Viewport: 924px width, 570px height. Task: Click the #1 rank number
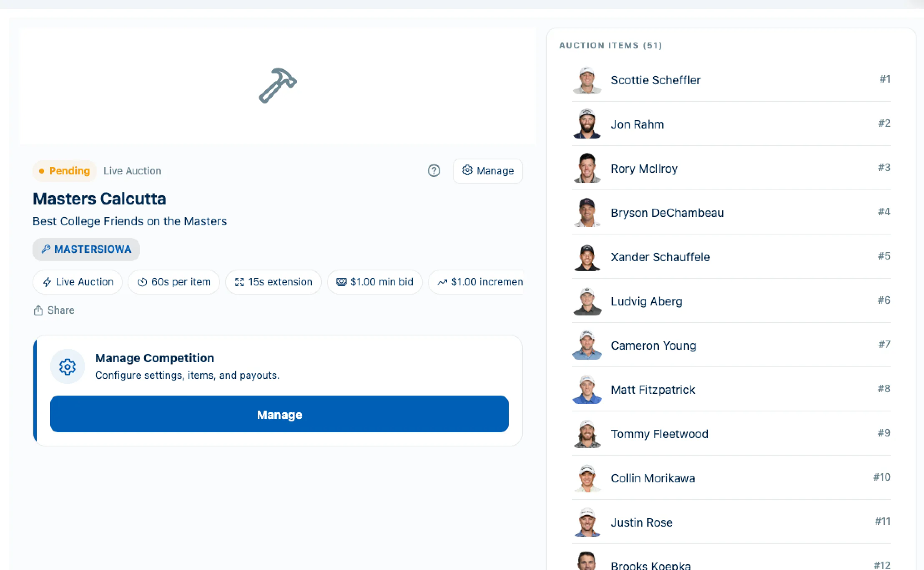click(885, 79)
